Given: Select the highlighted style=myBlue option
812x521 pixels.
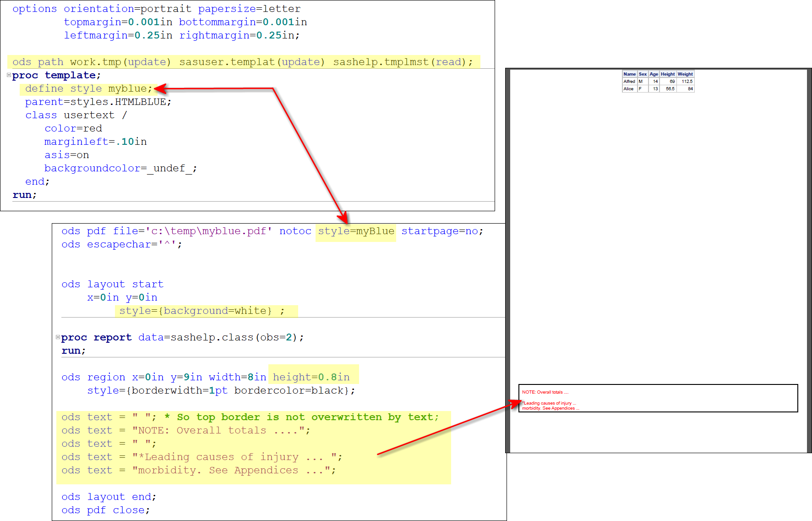Looking at the screenshot, I should click(x=355, y=231).
